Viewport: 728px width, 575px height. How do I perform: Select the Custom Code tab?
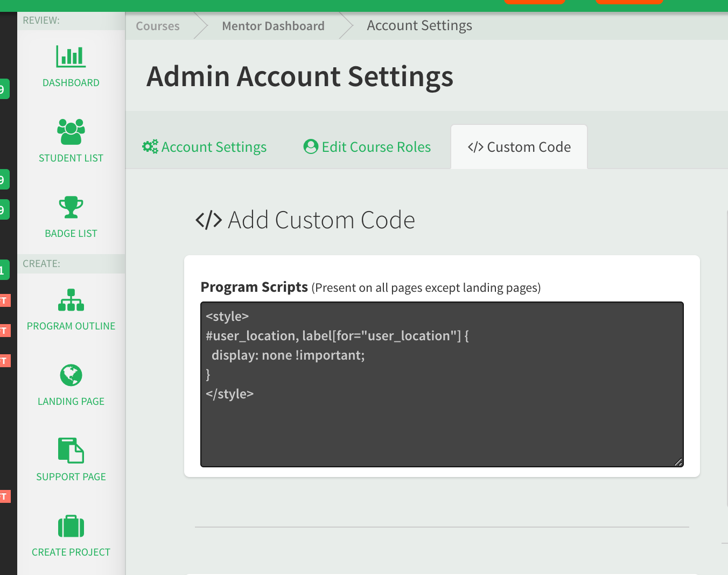click(x=519, y=147)
